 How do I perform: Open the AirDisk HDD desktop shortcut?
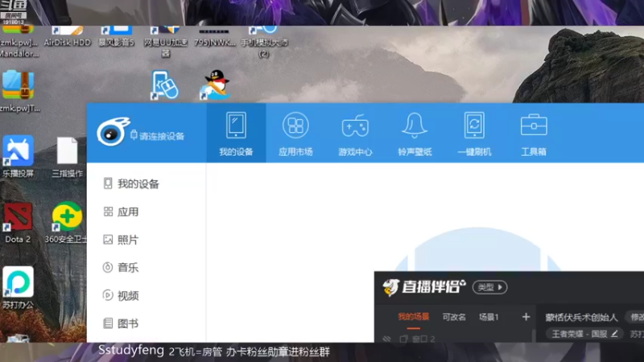coord(67,36)
